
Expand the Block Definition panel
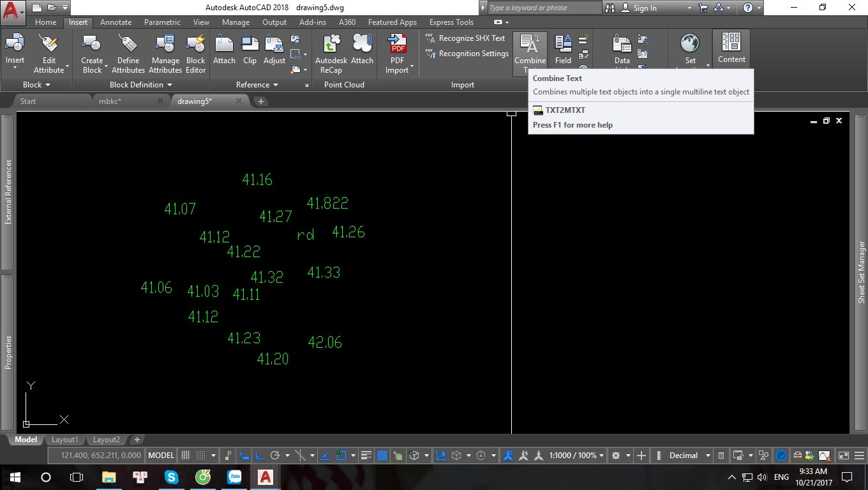140,85
